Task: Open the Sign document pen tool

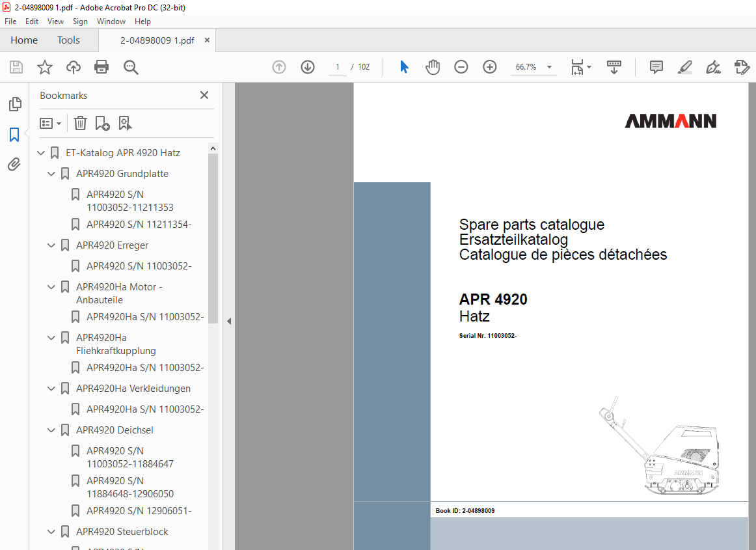Action: tap(713, 67)
